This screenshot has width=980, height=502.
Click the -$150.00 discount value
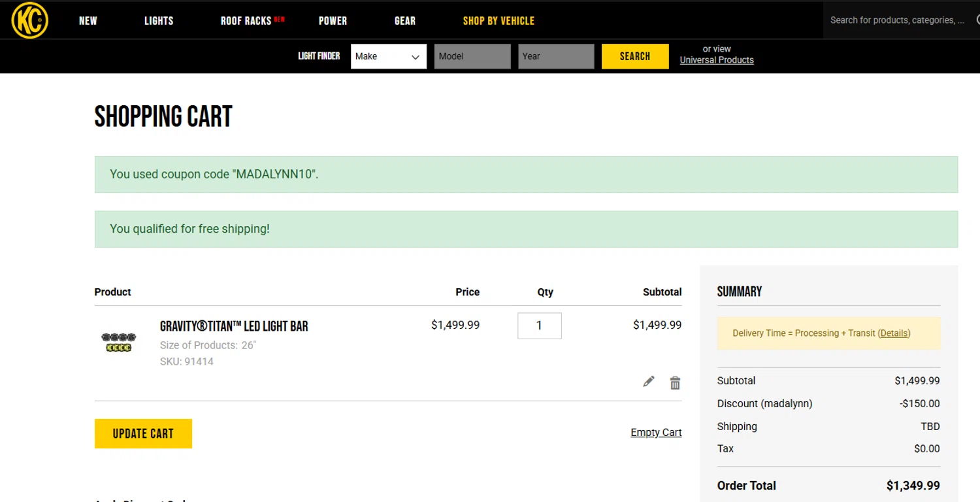pos(919,404)
